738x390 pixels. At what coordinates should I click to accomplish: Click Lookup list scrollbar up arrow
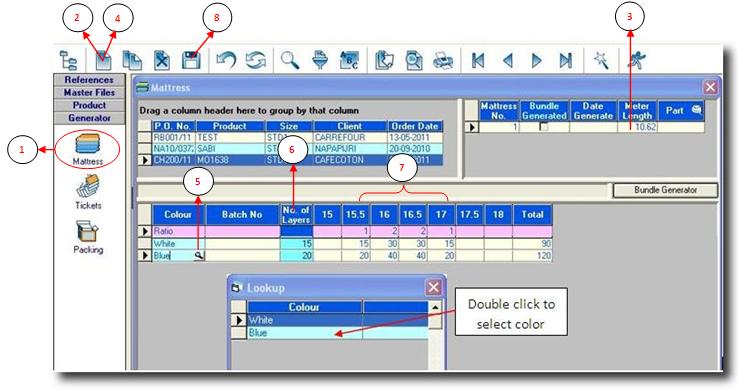[435, 307]
